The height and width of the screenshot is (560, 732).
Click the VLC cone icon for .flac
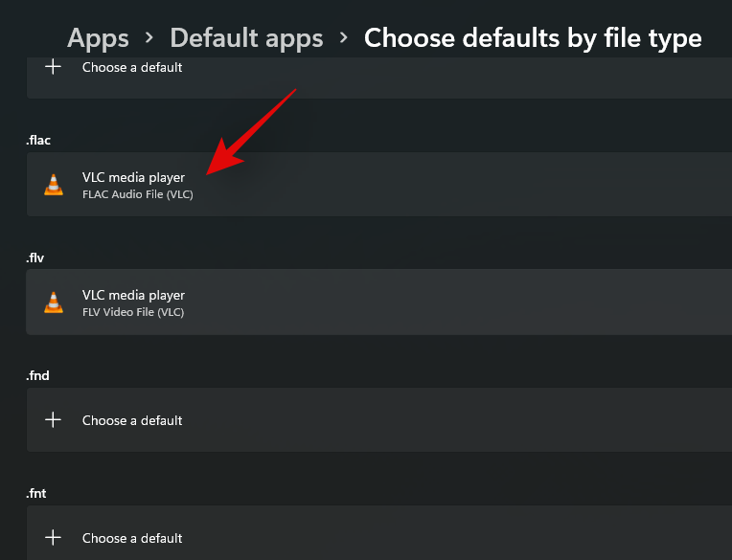(54, 185)
